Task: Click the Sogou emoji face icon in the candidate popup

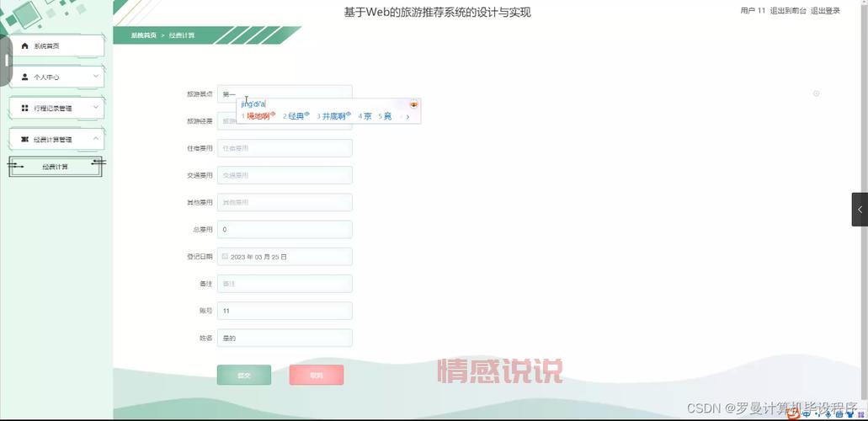Action: 413,104
